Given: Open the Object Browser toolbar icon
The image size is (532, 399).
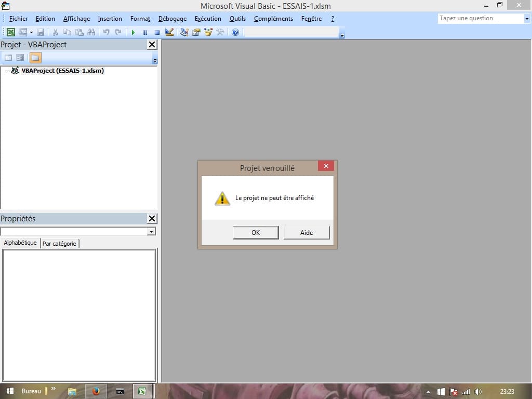Looking at the screenshot, I should click(208, 32).
